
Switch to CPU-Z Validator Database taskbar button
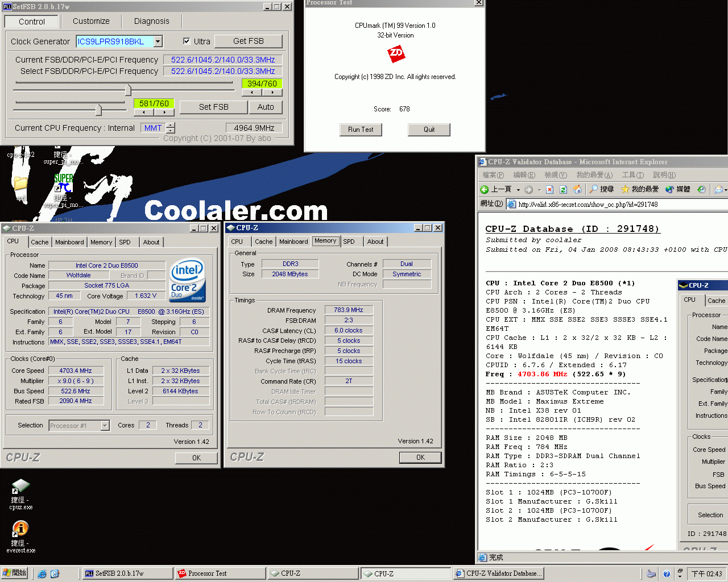(x=499, y=573)
